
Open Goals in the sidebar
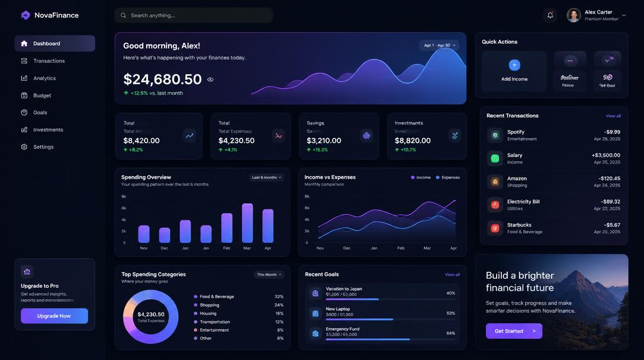(54, 112)
